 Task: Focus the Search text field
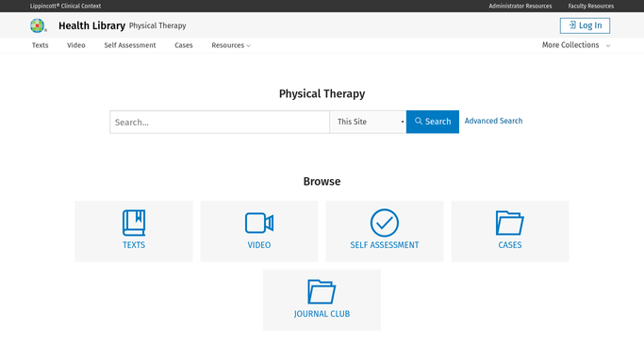coord(220,122)
